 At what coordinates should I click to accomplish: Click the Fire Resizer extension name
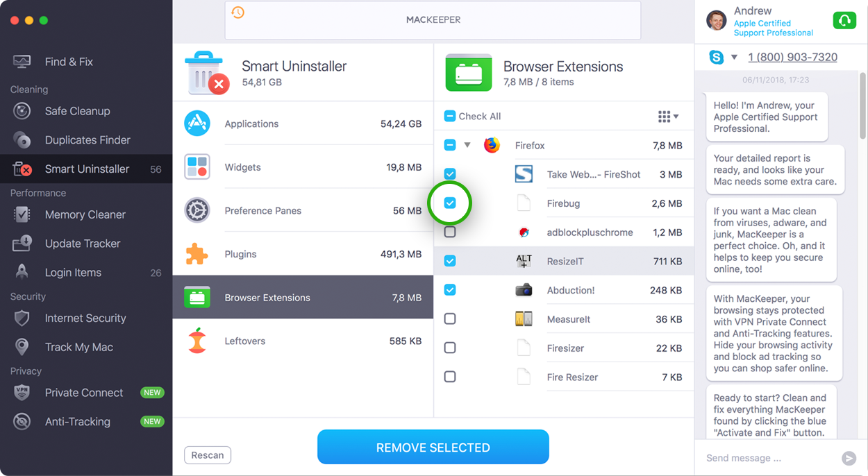tap(572, 377)
